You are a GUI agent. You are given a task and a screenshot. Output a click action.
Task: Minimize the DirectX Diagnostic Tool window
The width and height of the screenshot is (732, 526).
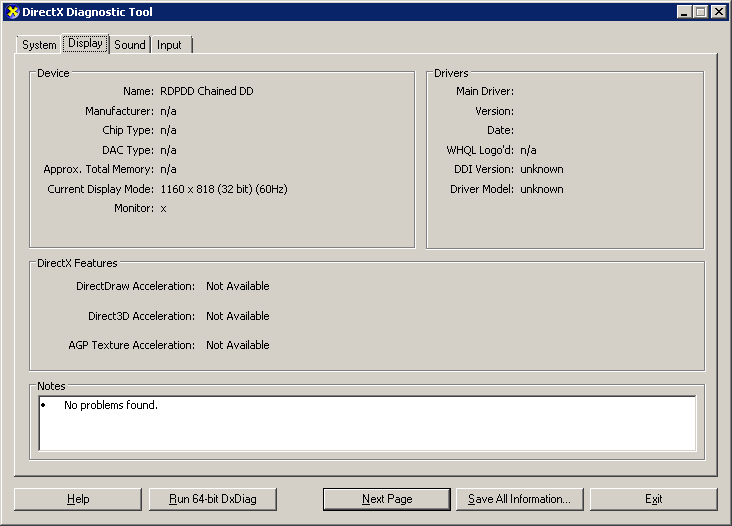685,12
